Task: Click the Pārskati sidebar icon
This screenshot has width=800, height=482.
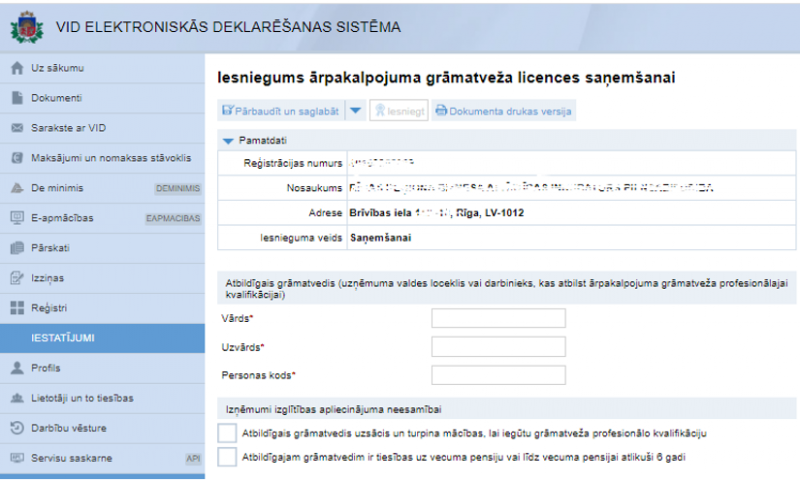Action: pyautogui.click(x=16, y=247)
